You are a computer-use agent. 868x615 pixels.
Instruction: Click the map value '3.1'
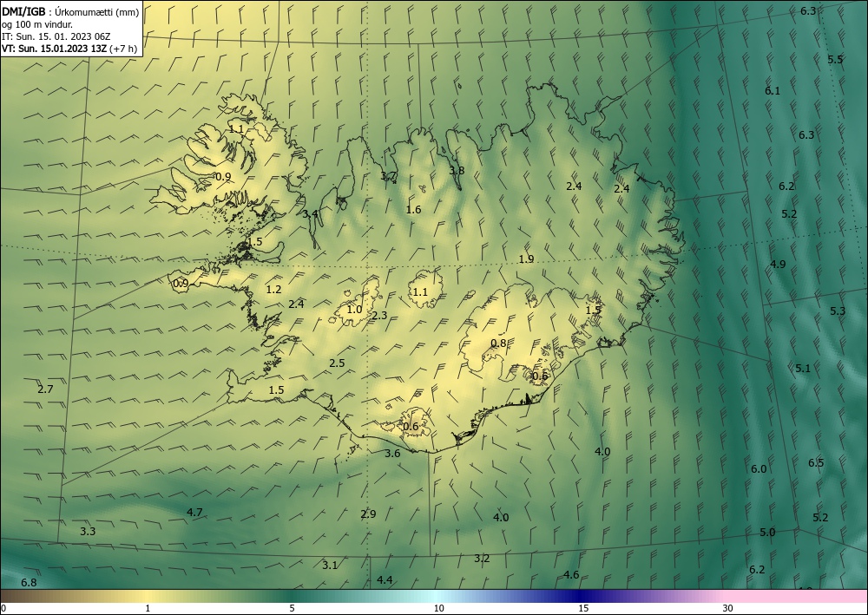[x=329, y=566]
